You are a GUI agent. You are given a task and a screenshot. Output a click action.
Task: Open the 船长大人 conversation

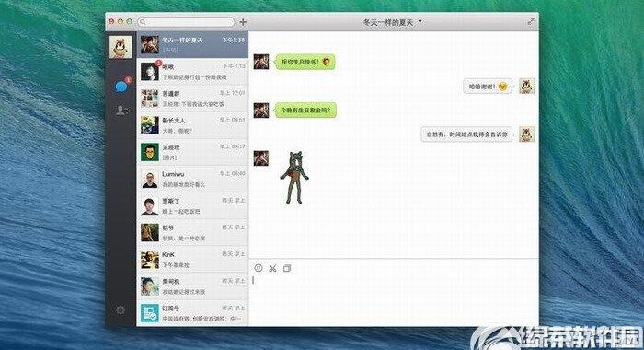[192, 125]
